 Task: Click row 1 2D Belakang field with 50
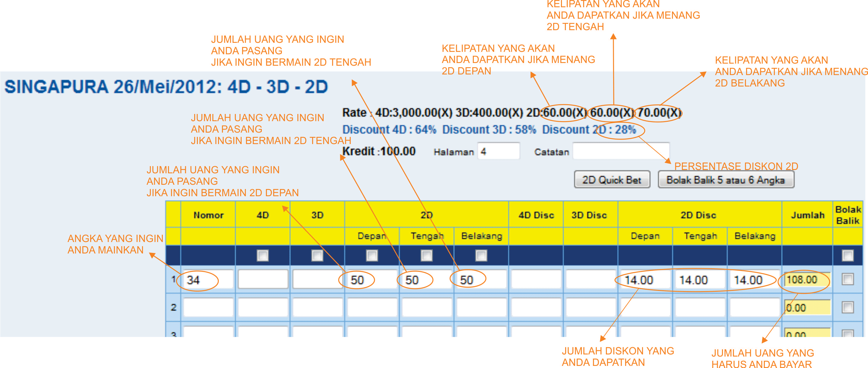tap(481, 279)
